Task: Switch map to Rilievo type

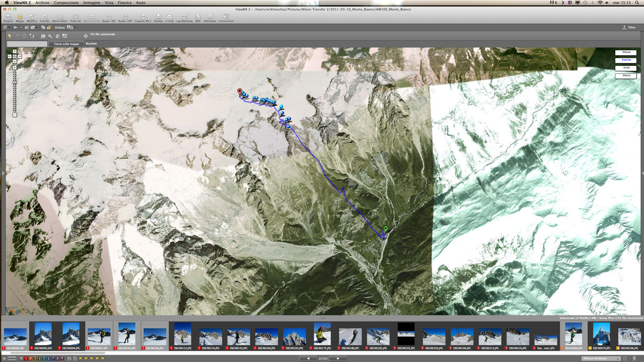Action: click(x=626, y=76)
